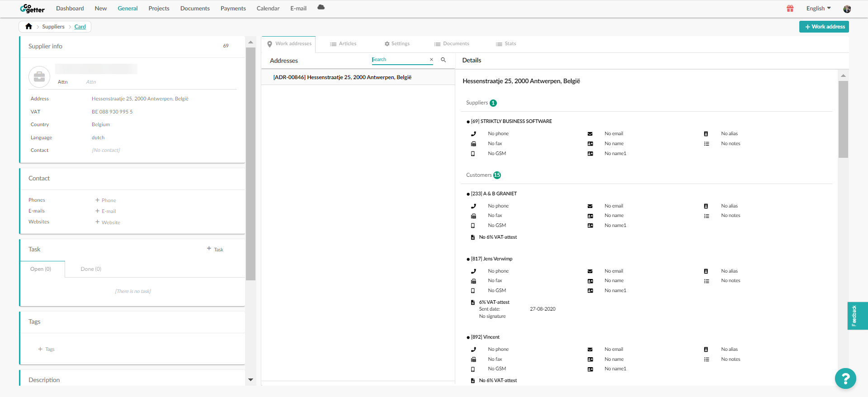Click the + Work address button
868x397 pixels.
point(824,27)
